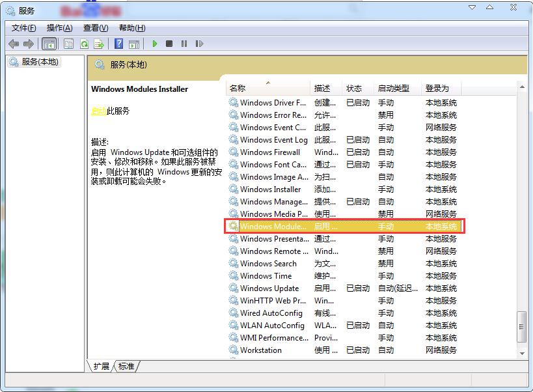Screen dimensions: 533x392
Task: Sort by the 登录为 column header
Action: pos(441,89)
